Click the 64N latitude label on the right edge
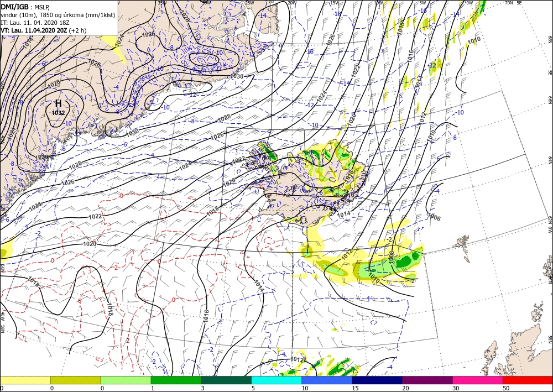The height and width of the screenshot is (392, 553). pos(550,161)
